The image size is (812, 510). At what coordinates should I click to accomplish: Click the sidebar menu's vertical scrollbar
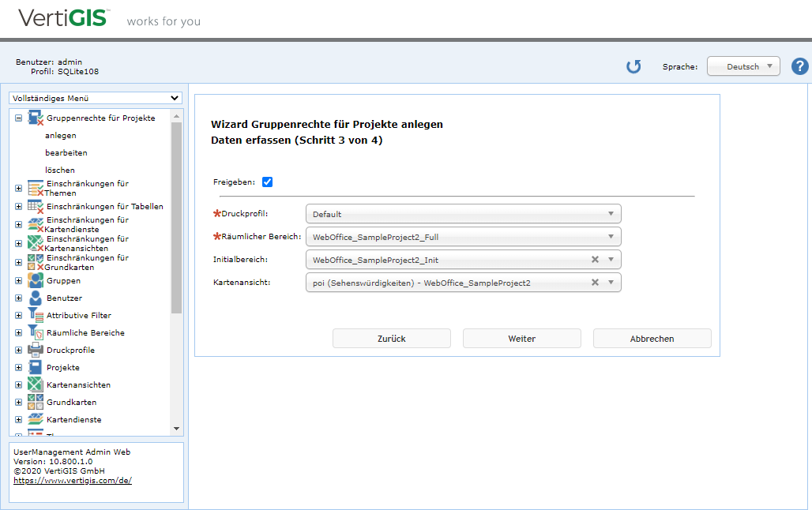click(x=176, y=237)
